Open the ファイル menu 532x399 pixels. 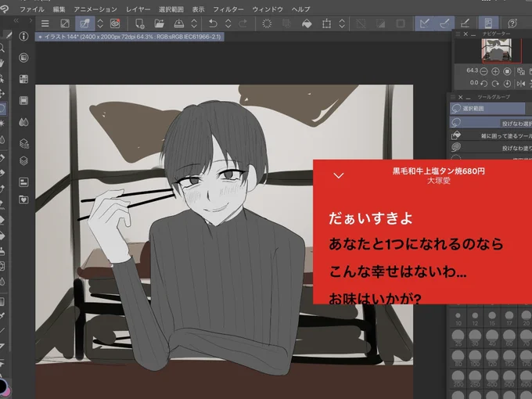pyautogui.click(x=32, y=9)
